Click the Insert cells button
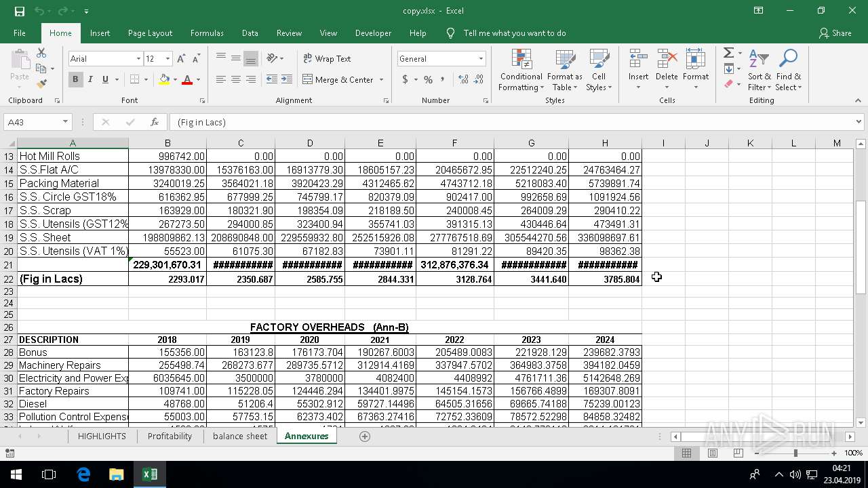The image size is (868, 488). click(638, 70)
